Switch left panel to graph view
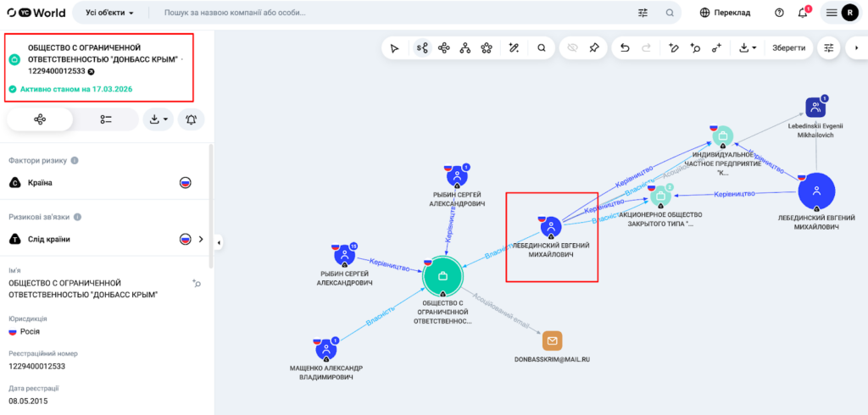The width and height of the screenshot is (868, 415). (40, 119)
